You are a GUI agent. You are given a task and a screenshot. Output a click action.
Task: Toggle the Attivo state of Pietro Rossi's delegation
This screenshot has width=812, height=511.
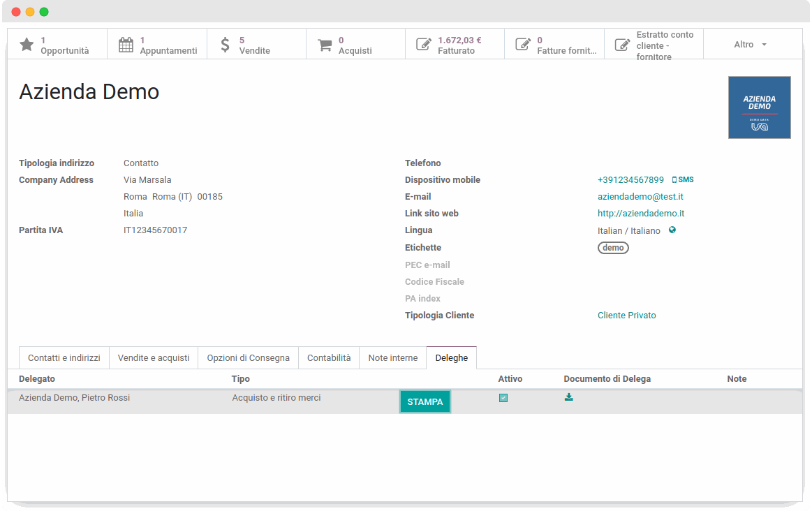(504, 397)
